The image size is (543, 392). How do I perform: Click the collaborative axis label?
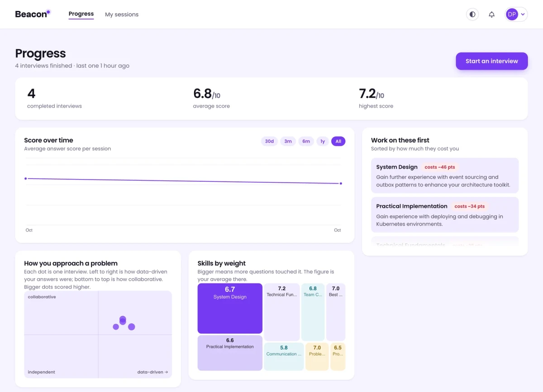click(x=42, y=297)
